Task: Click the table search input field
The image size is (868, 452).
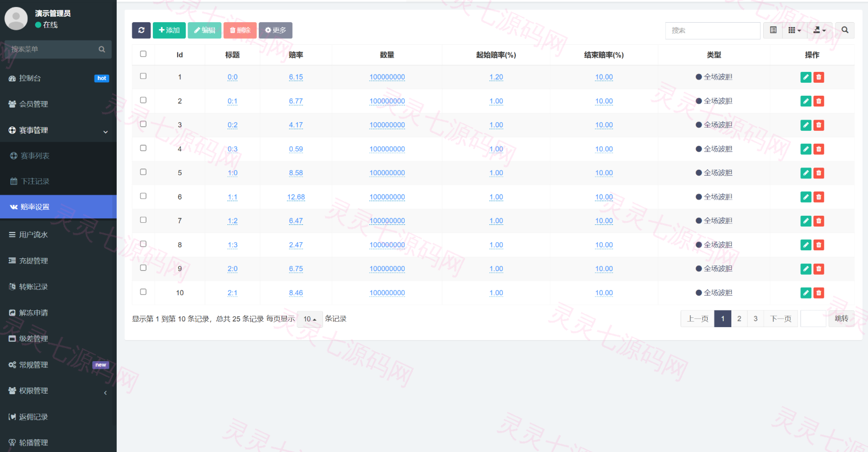Action: coord(712,31)
